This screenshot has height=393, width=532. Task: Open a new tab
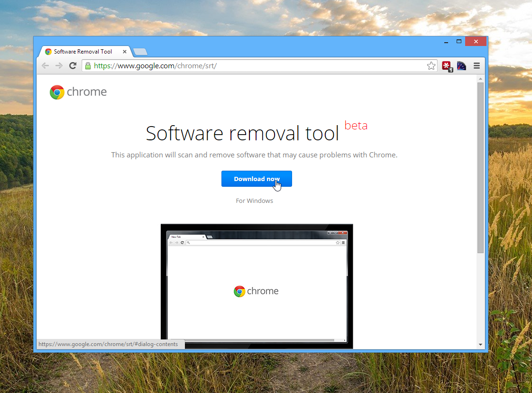[x=140, y=52]
